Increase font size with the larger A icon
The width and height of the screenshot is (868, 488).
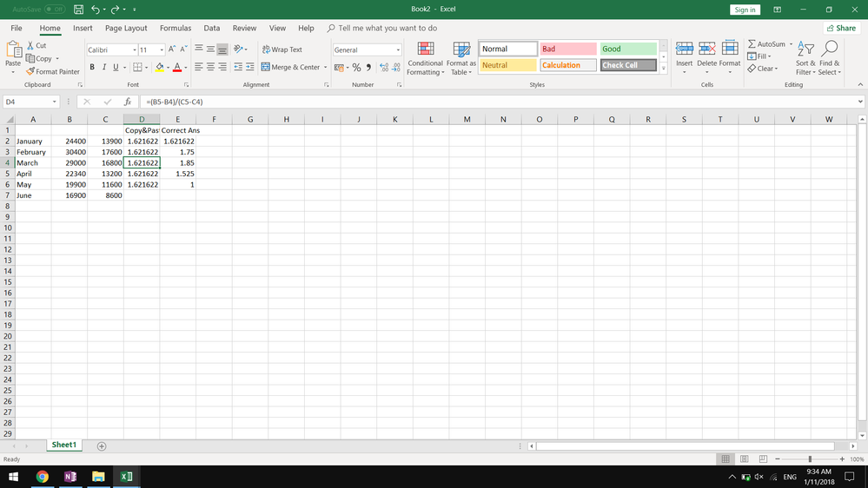(172, 49)
